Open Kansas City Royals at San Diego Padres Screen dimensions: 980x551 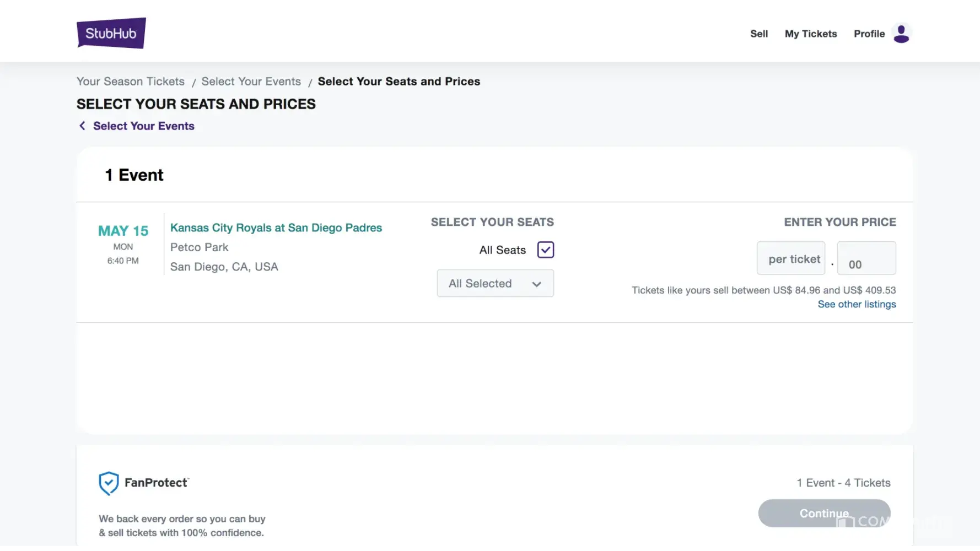pyautogui.click(x=276, y=228)
